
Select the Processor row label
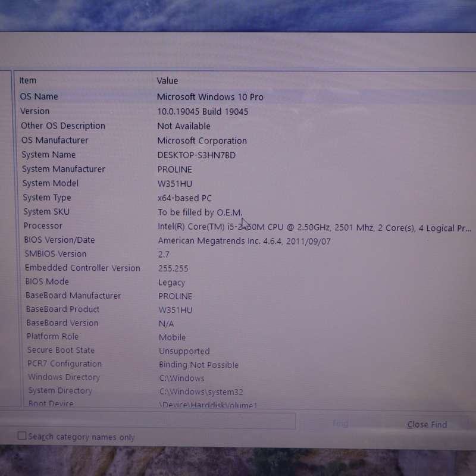(43, 226)
